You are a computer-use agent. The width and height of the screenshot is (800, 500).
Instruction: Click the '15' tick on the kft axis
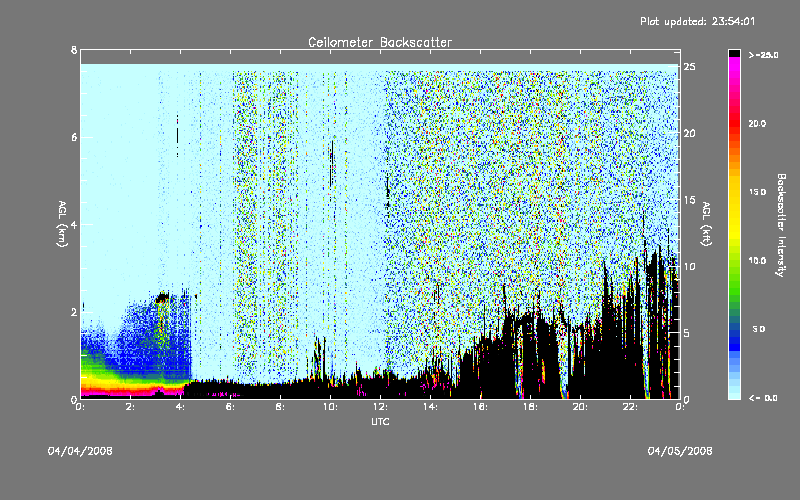pos(690,200)
